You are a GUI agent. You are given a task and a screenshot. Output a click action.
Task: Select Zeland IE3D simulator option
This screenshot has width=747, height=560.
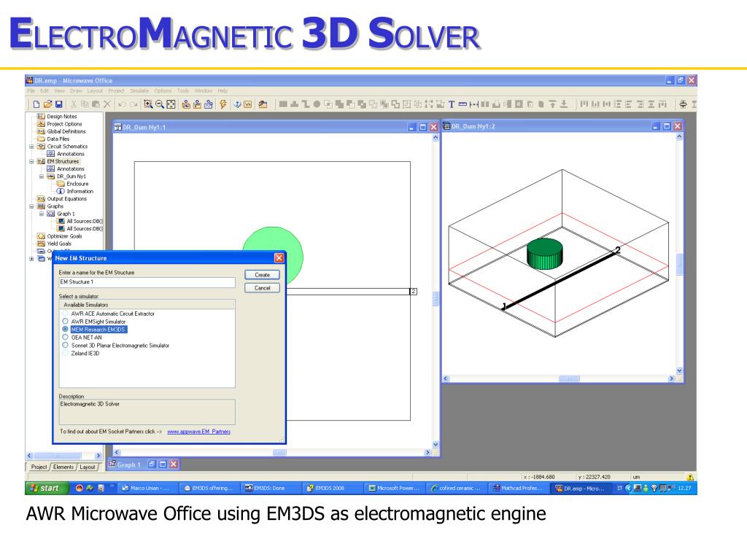[x=65, y=353]
